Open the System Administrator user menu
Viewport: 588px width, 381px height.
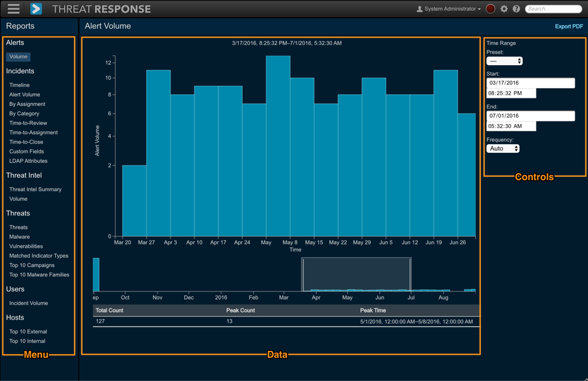click(x=449, y=9)
